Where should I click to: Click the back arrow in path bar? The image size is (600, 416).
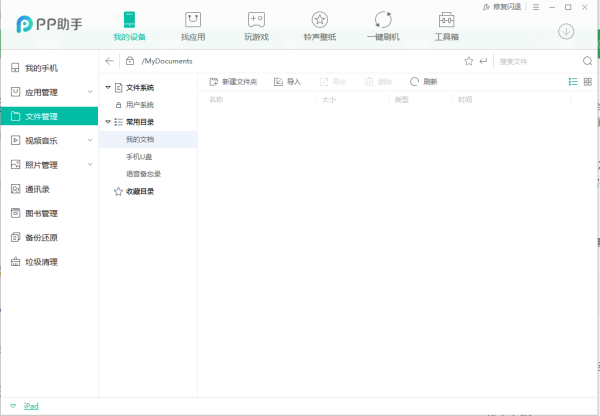pos(109,61)
